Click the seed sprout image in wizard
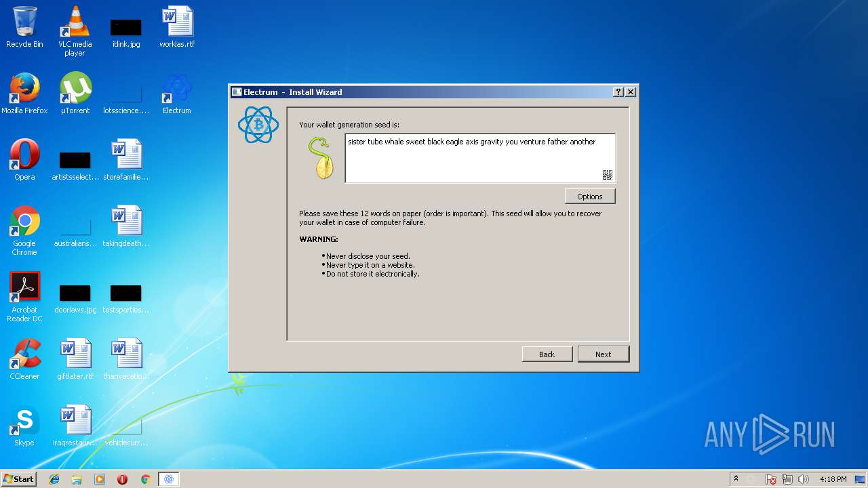Screen dimensions: 868x488 (321, 158)
